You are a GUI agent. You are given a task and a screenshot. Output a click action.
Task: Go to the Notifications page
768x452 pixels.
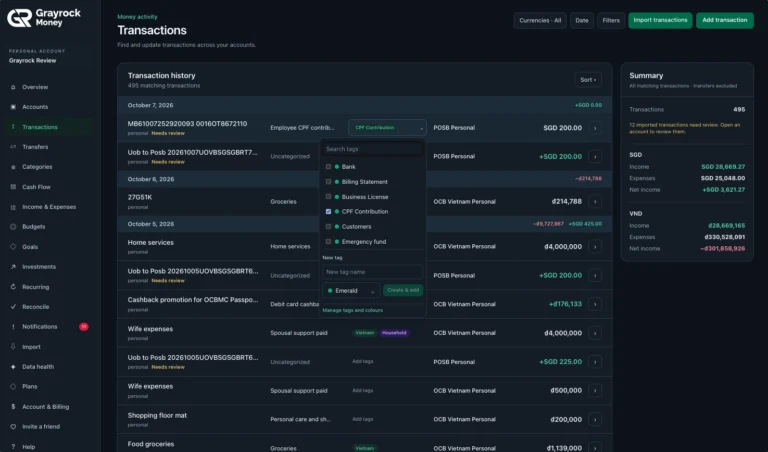point(49,327)
